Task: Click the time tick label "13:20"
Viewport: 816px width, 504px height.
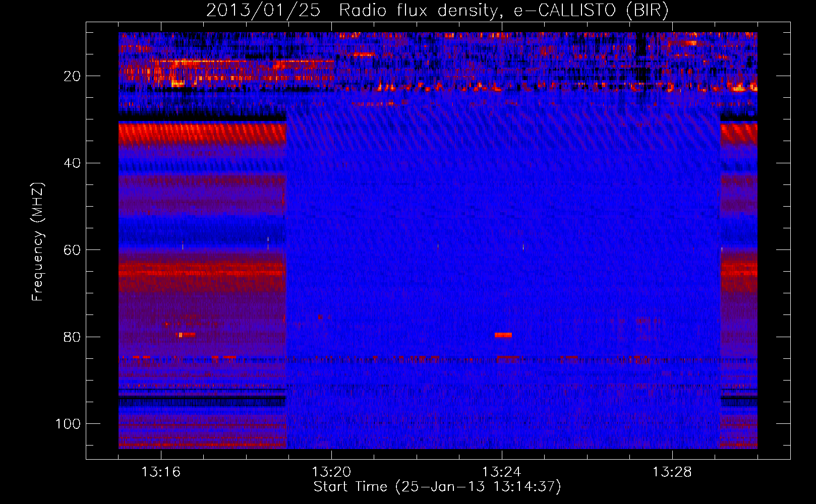Action: click(x=331, y=472)
